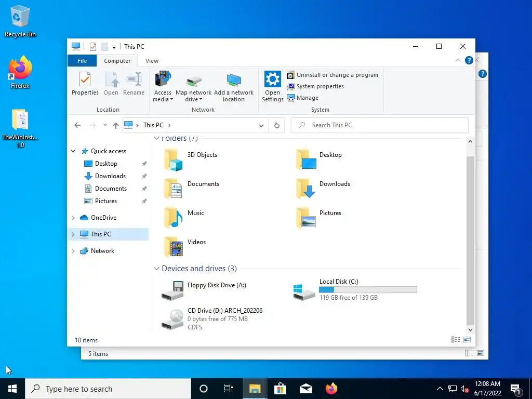The width and height of the screenshot is (532, 399).
Task: Open Recycle Bin desktop icon
Action: click(x=20, y=21)
